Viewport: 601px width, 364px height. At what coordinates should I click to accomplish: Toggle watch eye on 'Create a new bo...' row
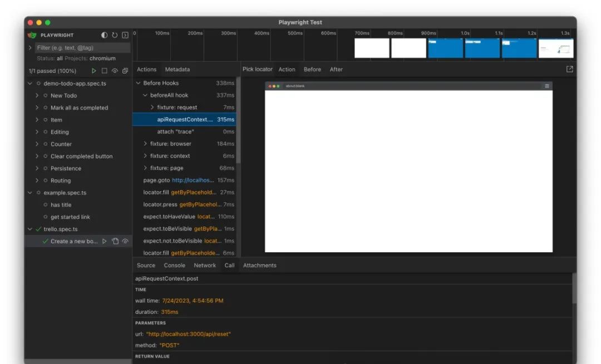coord(125,241)
